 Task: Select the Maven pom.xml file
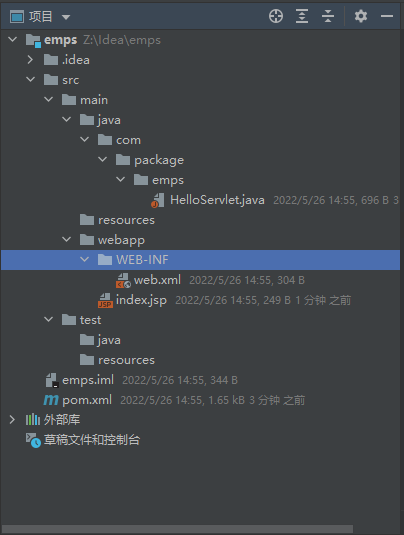(87, 400)
